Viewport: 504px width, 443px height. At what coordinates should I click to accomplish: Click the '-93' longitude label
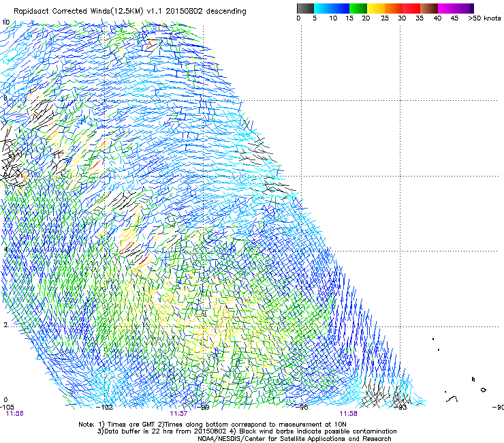(x=400, y=408)
